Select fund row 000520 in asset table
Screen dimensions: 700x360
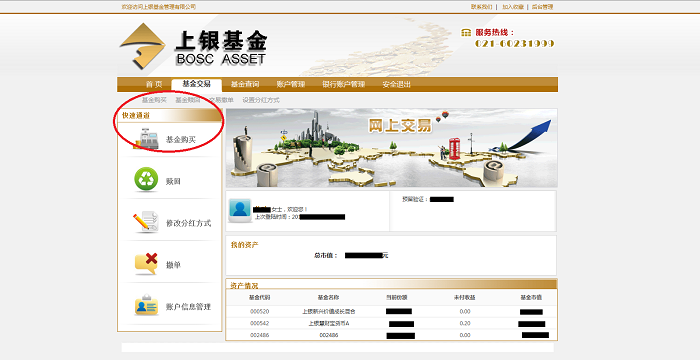pyautogui.click(x=392, y=311)
